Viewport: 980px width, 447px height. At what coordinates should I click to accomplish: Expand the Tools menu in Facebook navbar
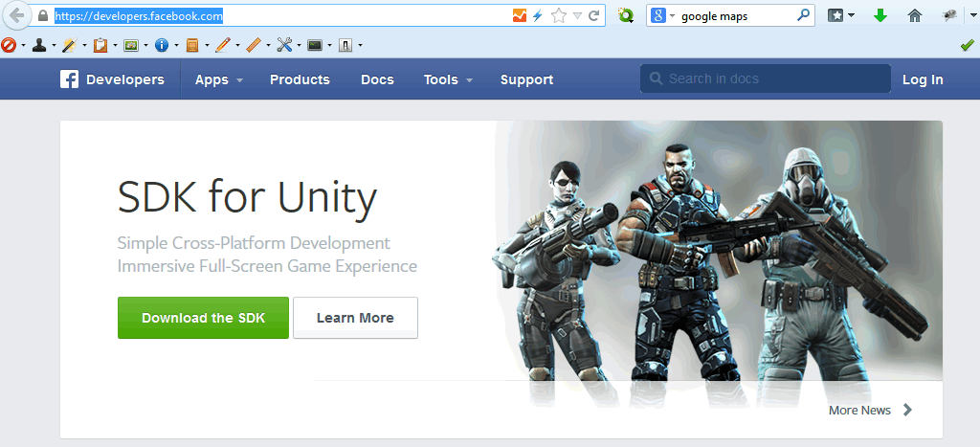coord(448,79)
